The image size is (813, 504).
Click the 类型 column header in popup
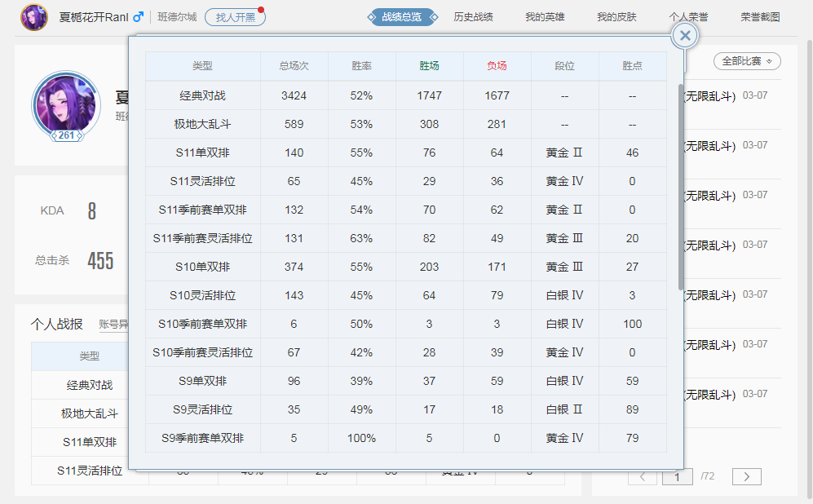(x=202, y=66)
